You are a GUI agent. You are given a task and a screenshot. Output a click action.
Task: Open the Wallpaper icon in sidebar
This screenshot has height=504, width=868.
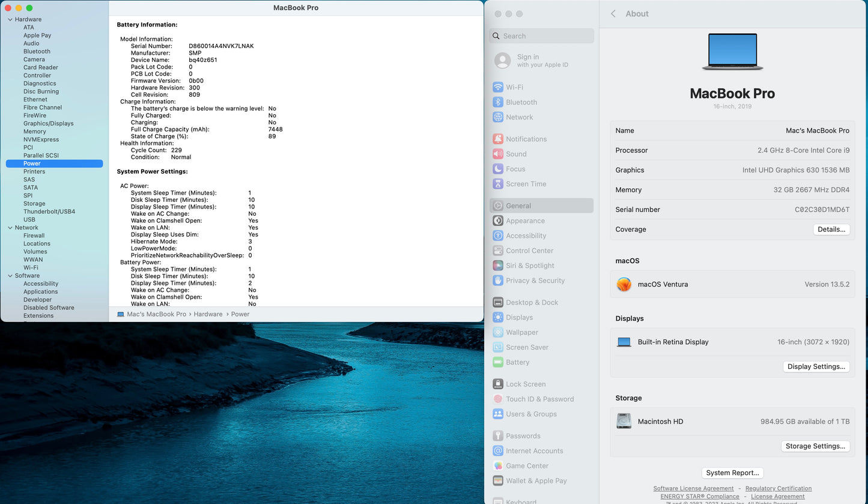(497, 332)
